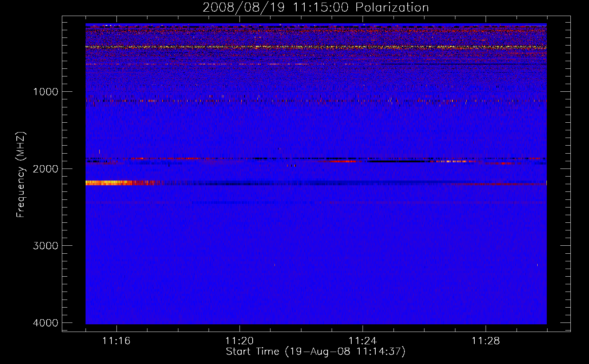Click the 'Frequency (MHZ)' y-axis label
The height and width of the screenshot is (364, 589).
tap(21, 174)
